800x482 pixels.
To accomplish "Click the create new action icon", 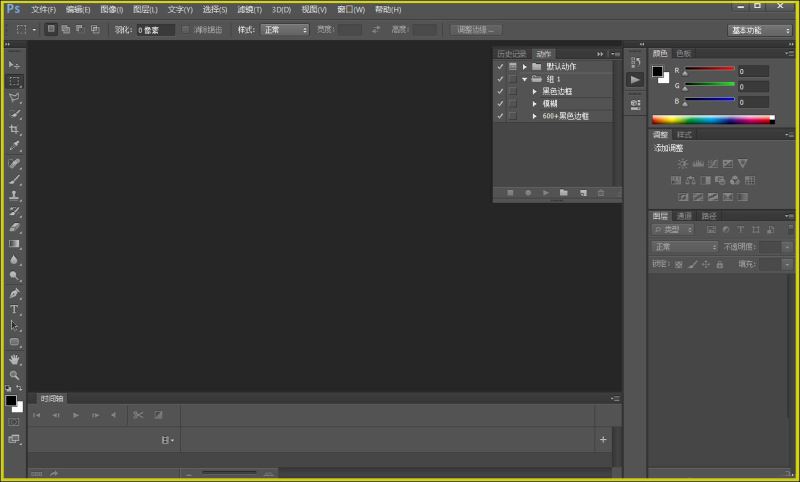I will (x=583, y=193).
